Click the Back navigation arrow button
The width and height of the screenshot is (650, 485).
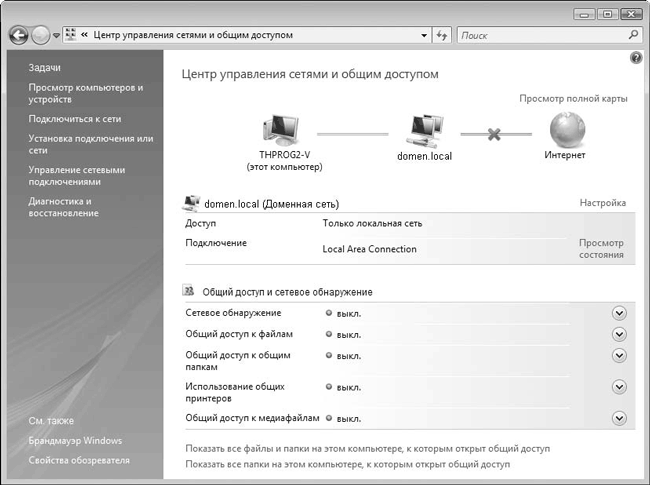(18, 35)
